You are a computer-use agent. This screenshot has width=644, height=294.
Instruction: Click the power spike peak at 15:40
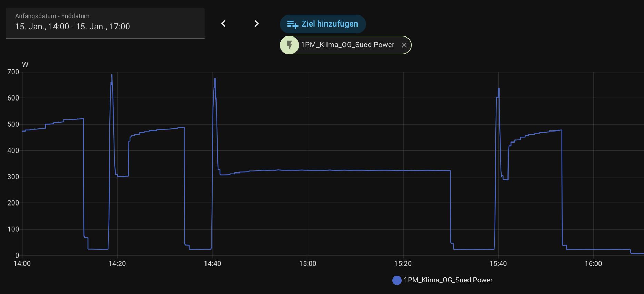[x=499, y=89]
